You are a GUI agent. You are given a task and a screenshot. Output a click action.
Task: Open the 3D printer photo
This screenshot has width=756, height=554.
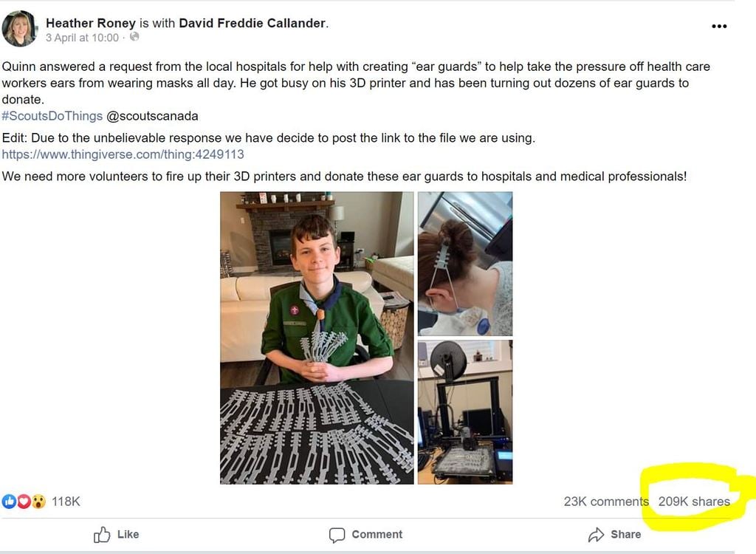pyautogui.click(x=465, y=411)
